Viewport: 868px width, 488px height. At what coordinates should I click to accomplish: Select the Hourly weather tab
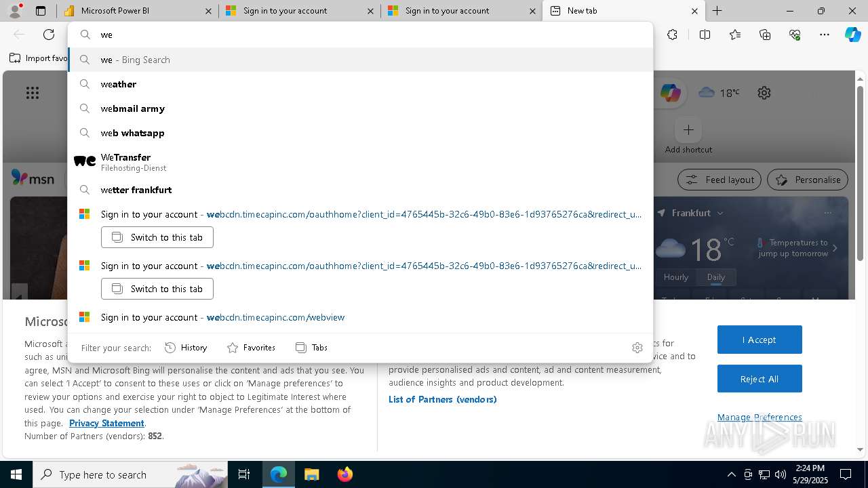click(676, 277)
